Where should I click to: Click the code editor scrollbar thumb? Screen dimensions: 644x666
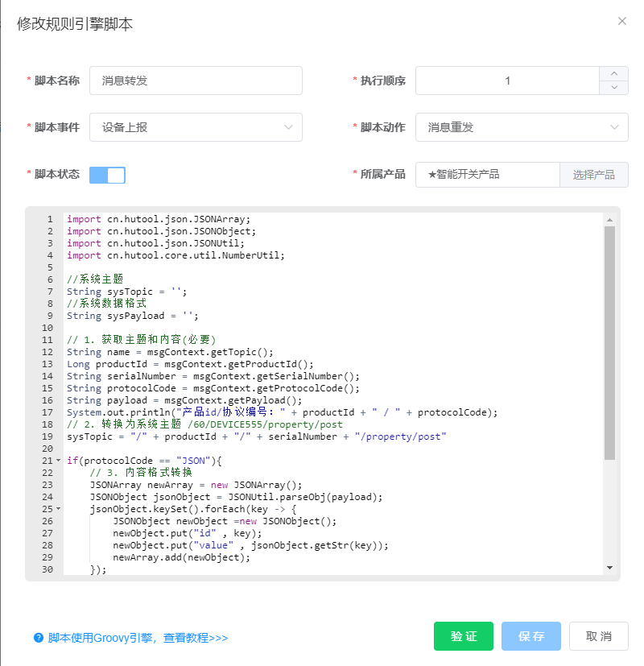tap(609, 342)
